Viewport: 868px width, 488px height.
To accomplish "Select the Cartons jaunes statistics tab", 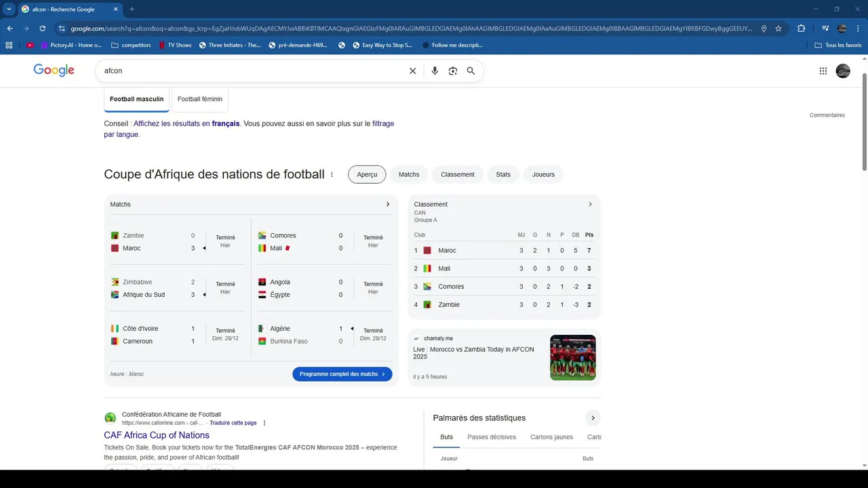I will pos(551,437).
